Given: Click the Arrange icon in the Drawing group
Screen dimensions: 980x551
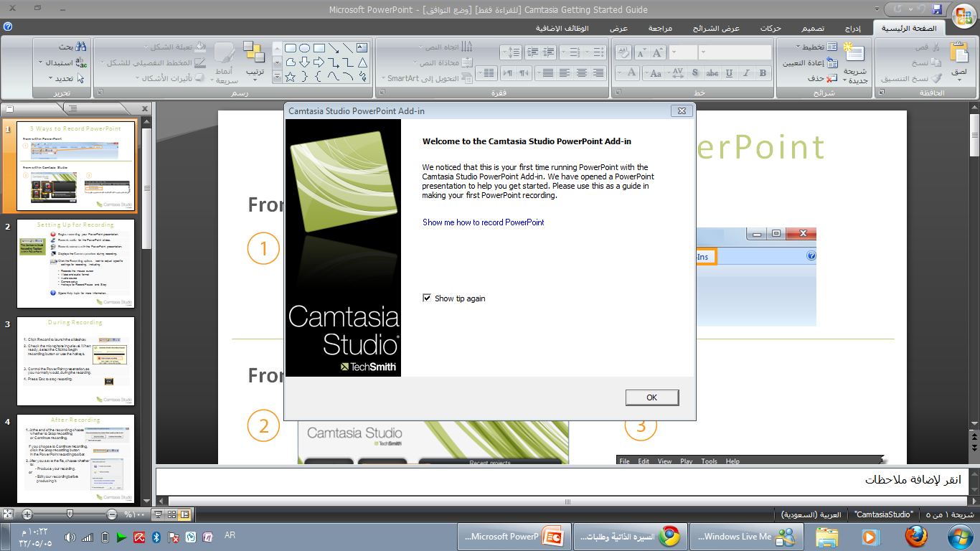Looking at the screenshot, I should [254, 54].
